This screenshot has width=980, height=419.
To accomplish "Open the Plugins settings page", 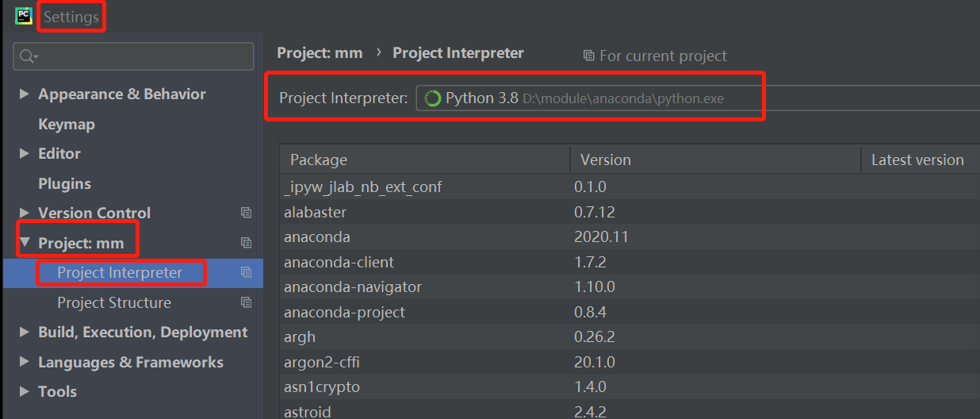I will click(65, 183).
